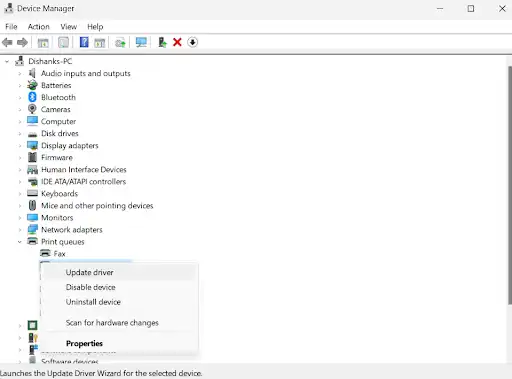Viewport: 512px width, 379px height.
Task: Click the Firmware category icon
Action: point(32,157)
